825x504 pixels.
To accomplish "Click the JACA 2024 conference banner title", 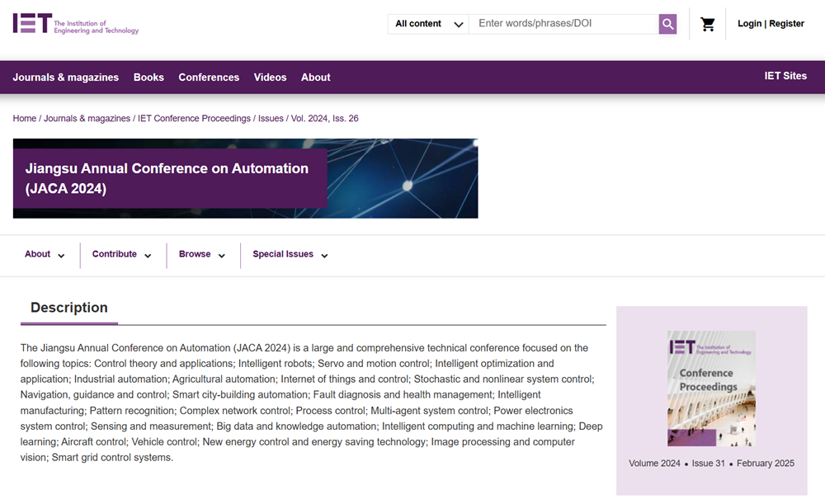I will 167,178.
